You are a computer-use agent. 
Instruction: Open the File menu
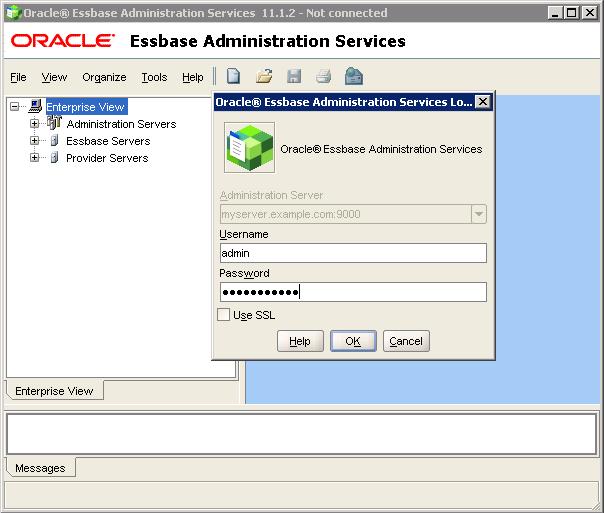coord(18,77)
